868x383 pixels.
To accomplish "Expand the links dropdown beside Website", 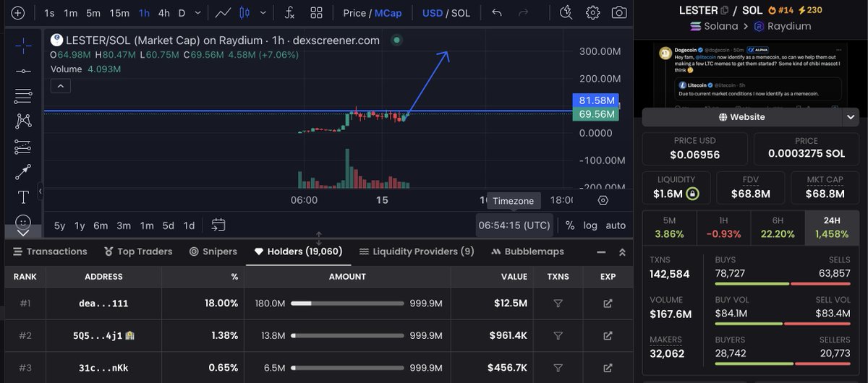I will tap(851, 117).
